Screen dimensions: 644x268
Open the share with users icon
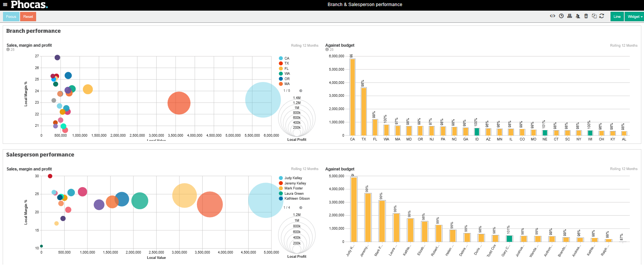(x=578, y=16)
